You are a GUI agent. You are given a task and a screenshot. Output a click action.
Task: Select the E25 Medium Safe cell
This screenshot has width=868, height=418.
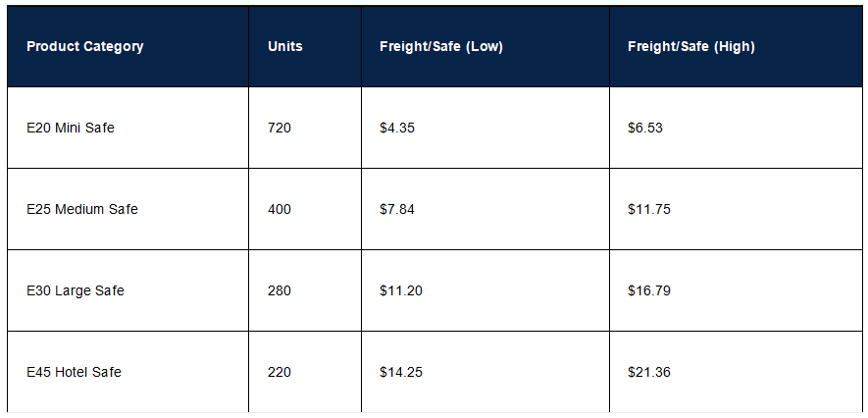coord(128,209)
